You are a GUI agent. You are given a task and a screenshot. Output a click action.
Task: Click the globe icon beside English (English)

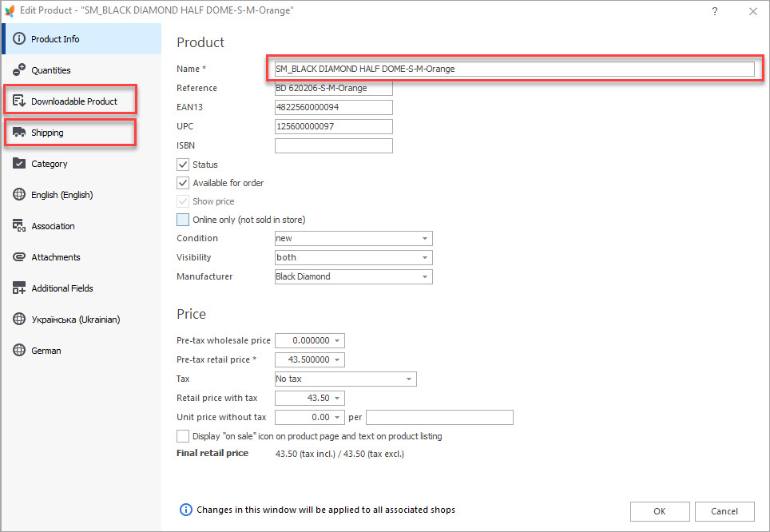coord(19,195)
